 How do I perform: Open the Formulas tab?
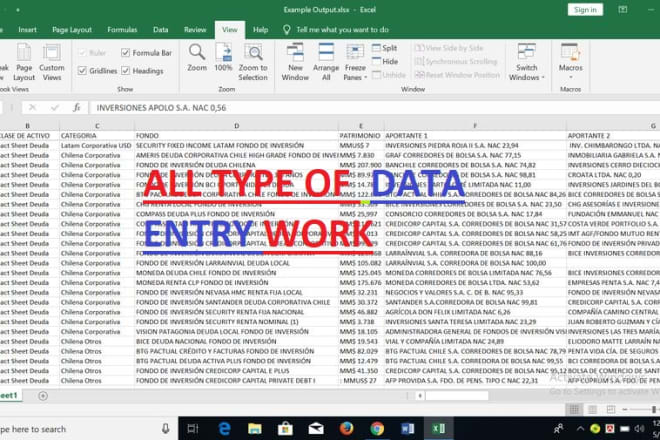click(x=122, y=29)
